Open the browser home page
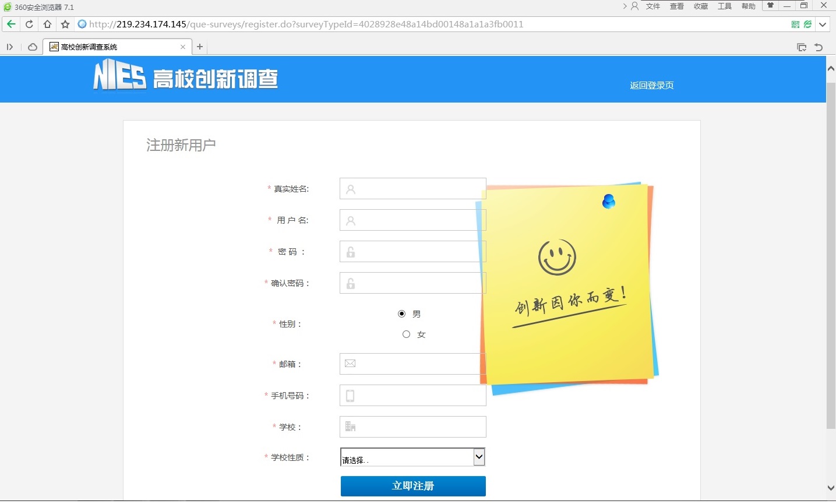The width and height of the screenshot is (836, 504). click(x=47, y=24)
